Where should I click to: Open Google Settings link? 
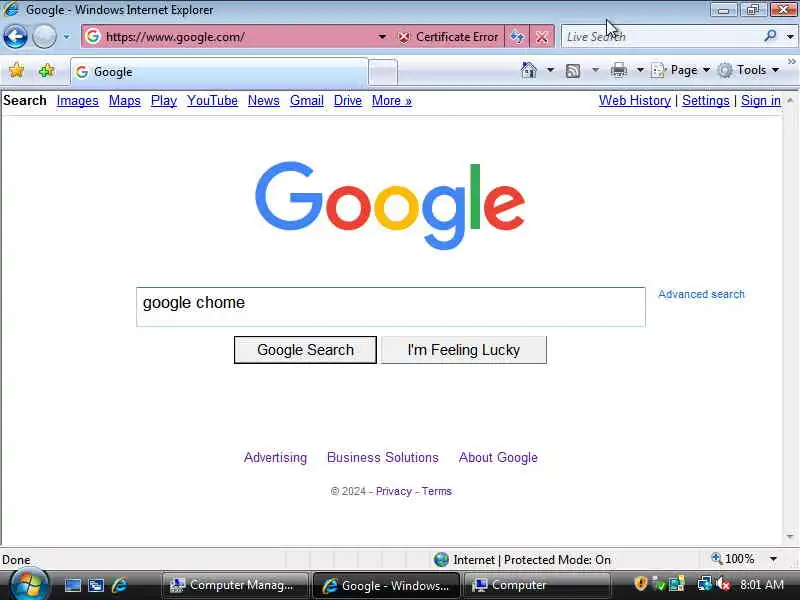coord(706,101)
